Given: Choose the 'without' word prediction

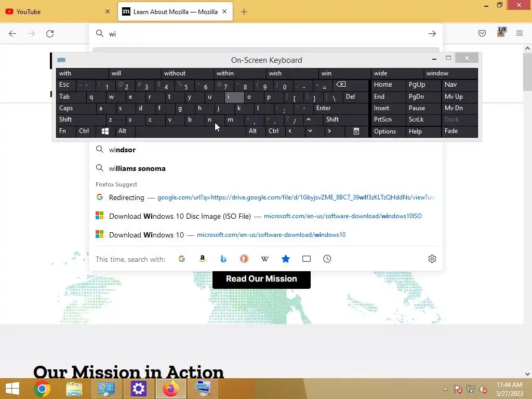Looking at the screenshot, I should click(x=187, y=73).
